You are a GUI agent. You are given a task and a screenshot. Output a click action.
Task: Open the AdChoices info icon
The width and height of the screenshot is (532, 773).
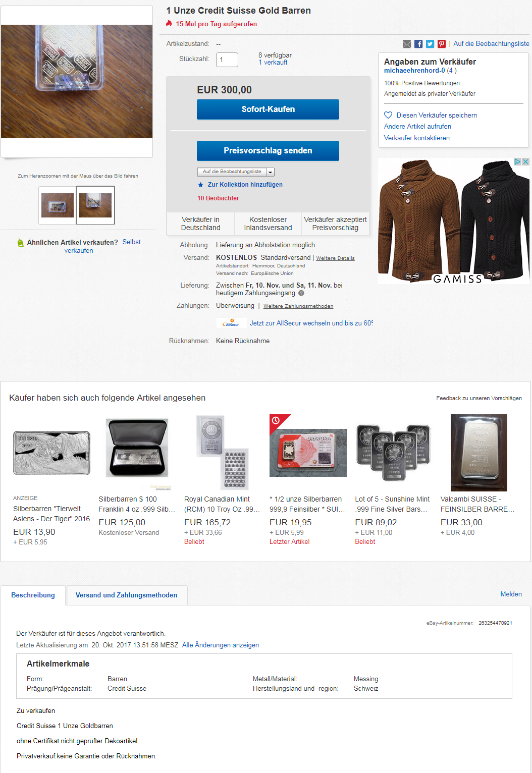tap(517, 162)
